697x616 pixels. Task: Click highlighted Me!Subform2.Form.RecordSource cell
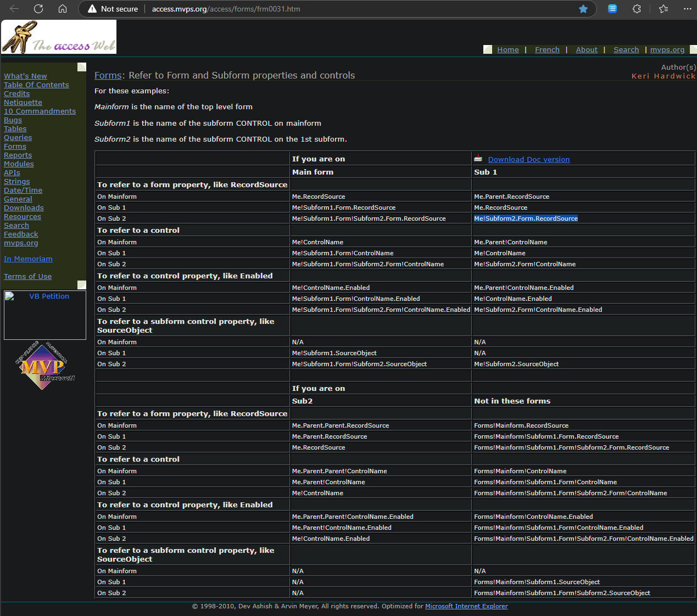click(526, 219)
